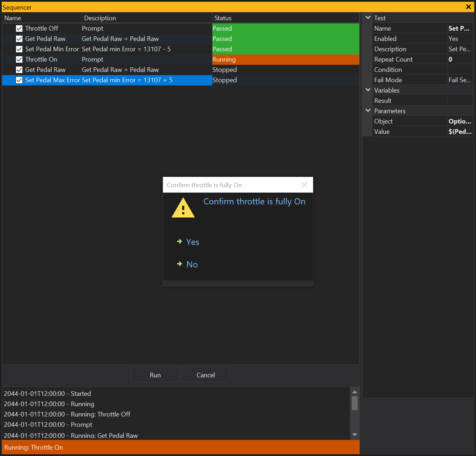Screen dimensions: 476x456
Task: Click log scrollbar down arrow
Action: 354,434
